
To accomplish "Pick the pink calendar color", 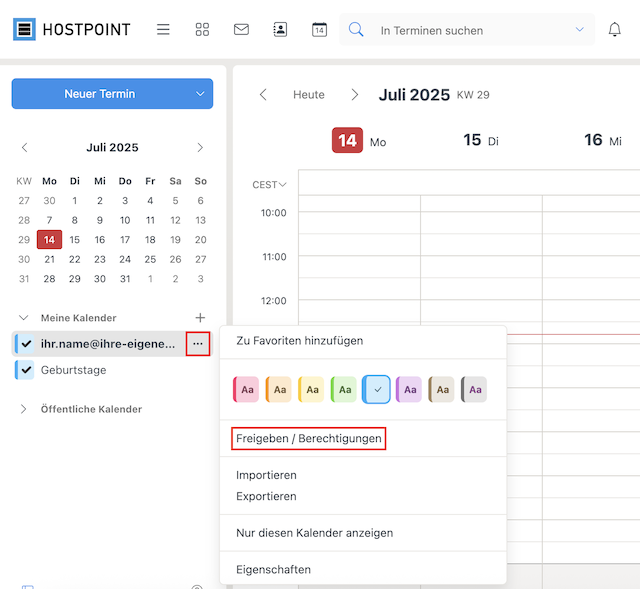I will (x=246, y=389).
